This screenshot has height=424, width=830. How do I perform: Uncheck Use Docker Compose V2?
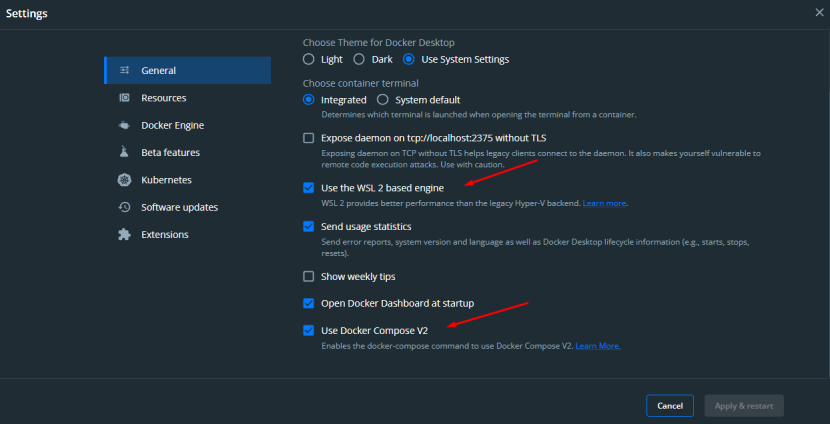[x=309, y=331]
